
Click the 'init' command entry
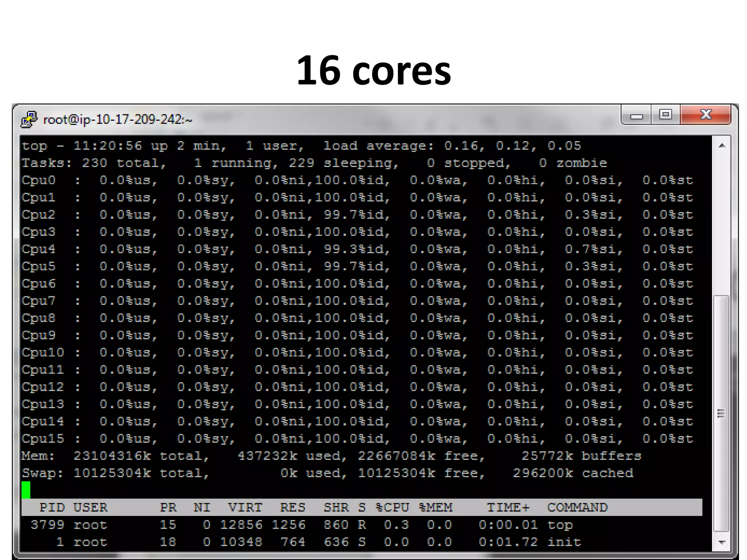click(564, 542)
